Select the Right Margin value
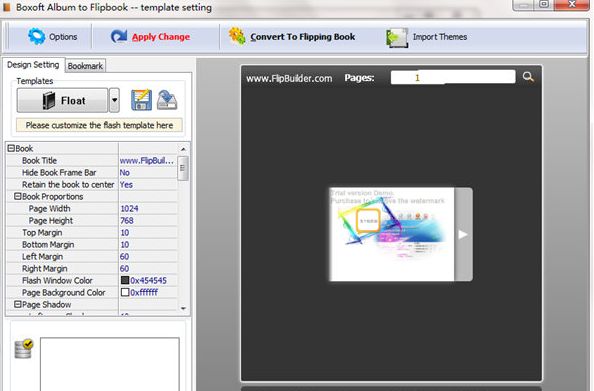The width and height of the screenshot is (594, 391). tap(148, 268)
